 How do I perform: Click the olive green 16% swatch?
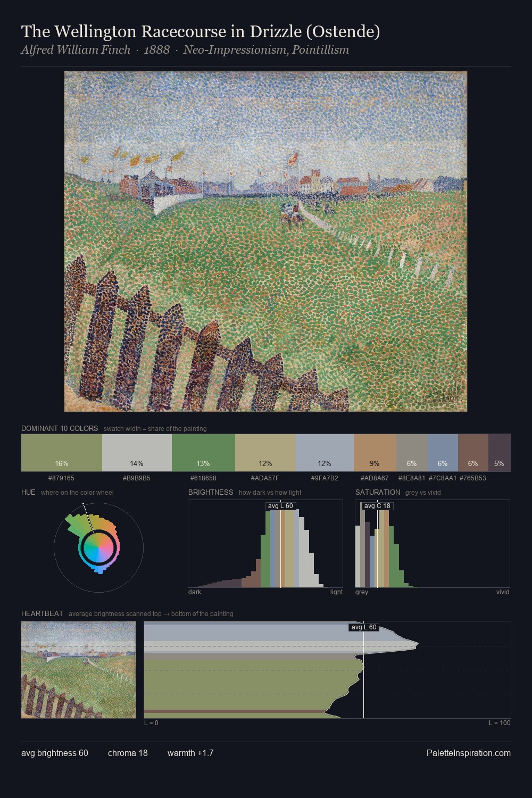point(62,453)
